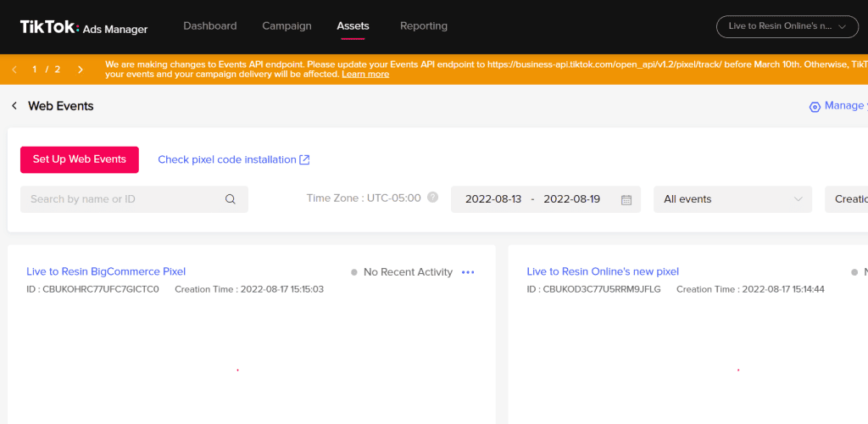Click the back arrow beside Web Events
Viewport: 868px width, 424px height.
tap(14, 106)
